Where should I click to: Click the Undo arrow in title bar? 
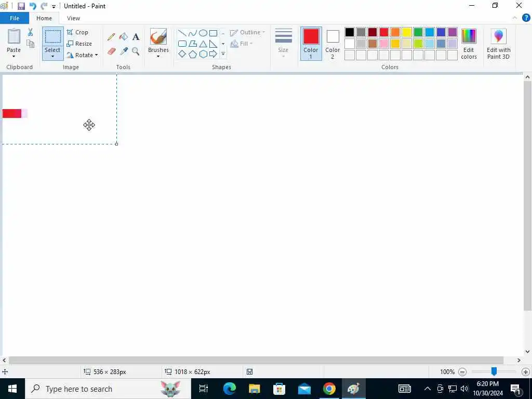click(33, 6)
